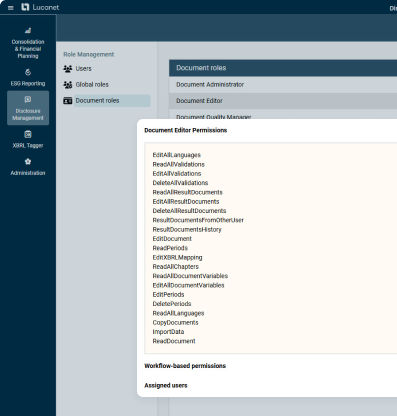Open Disclosure Management module icon
397x416 pixels.
click(28, 99)
